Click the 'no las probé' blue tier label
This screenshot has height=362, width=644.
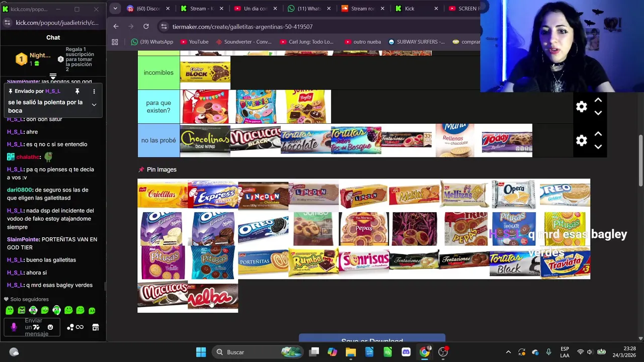tap(158, 140)
